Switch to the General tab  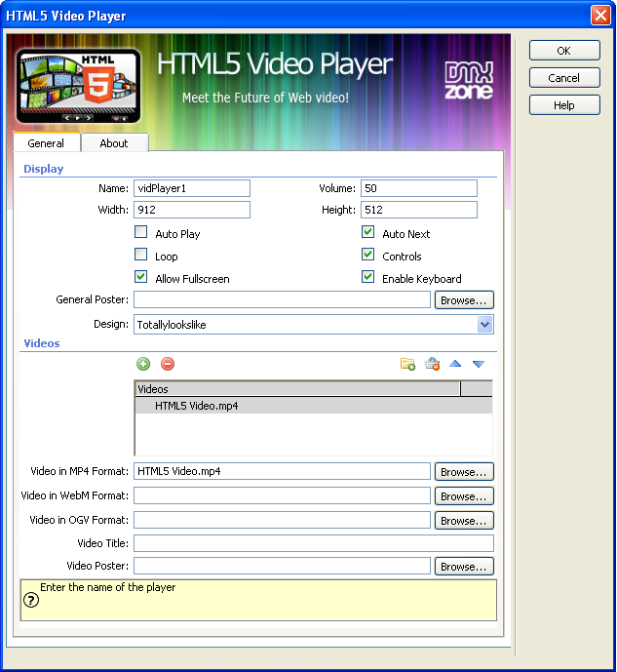tap(46, 142)
